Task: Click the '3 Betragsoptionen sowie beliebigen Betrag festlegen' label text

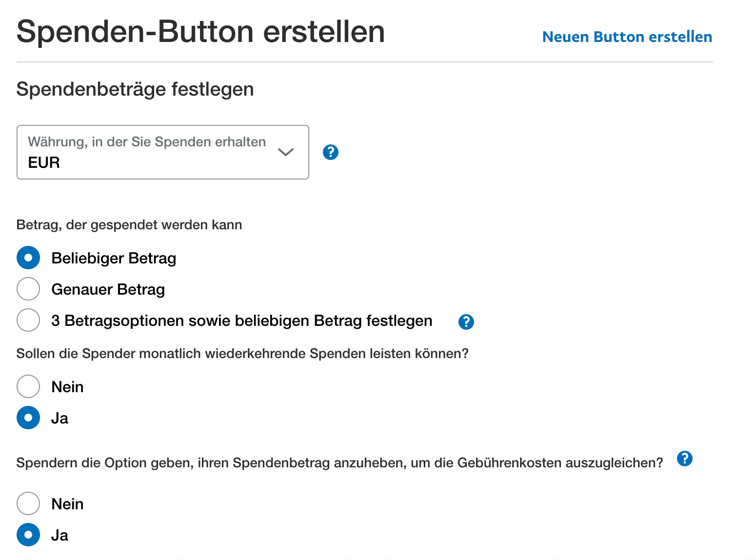Action: coord(242,321)
